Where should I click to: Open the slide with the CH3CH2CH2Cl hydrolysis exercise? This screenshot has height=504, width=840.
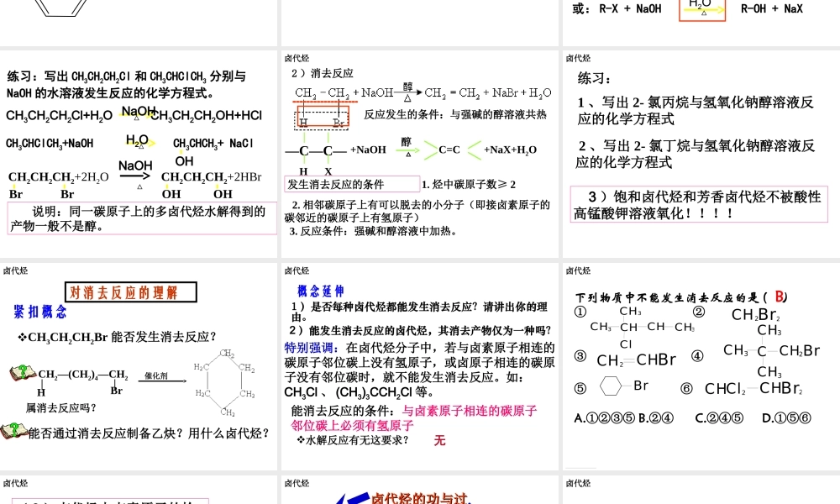tap(139, 153)
